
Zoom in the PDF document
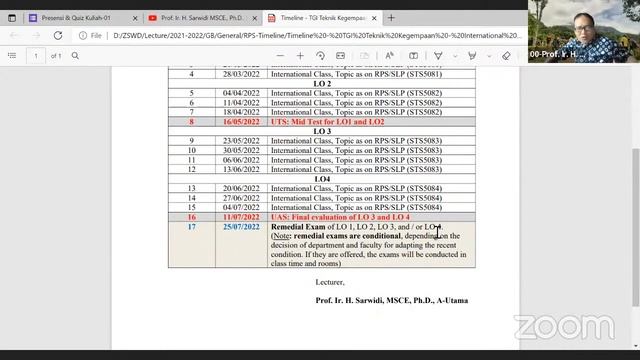coord(300,56)
